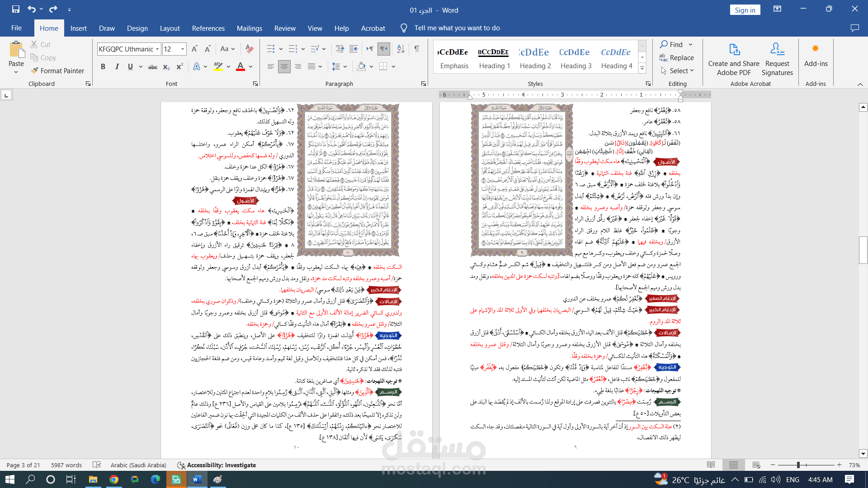Open the font name dropdown
Viewport: 868px width, 488px height.
coord(157,49)
